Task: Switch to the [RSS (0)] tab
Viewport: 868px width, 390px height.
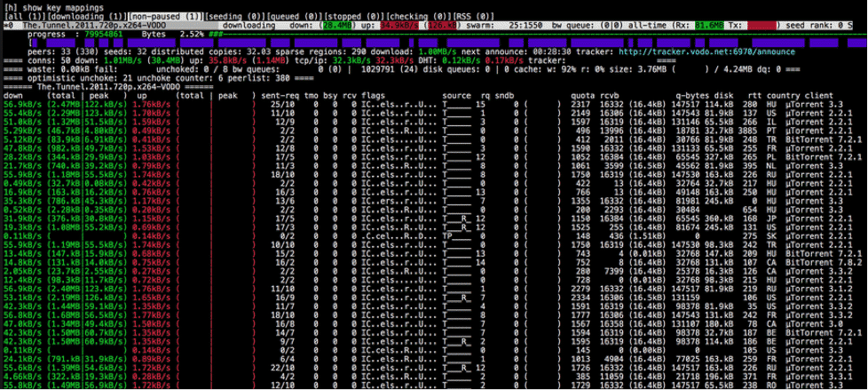Action: click(x=474, y=17)
